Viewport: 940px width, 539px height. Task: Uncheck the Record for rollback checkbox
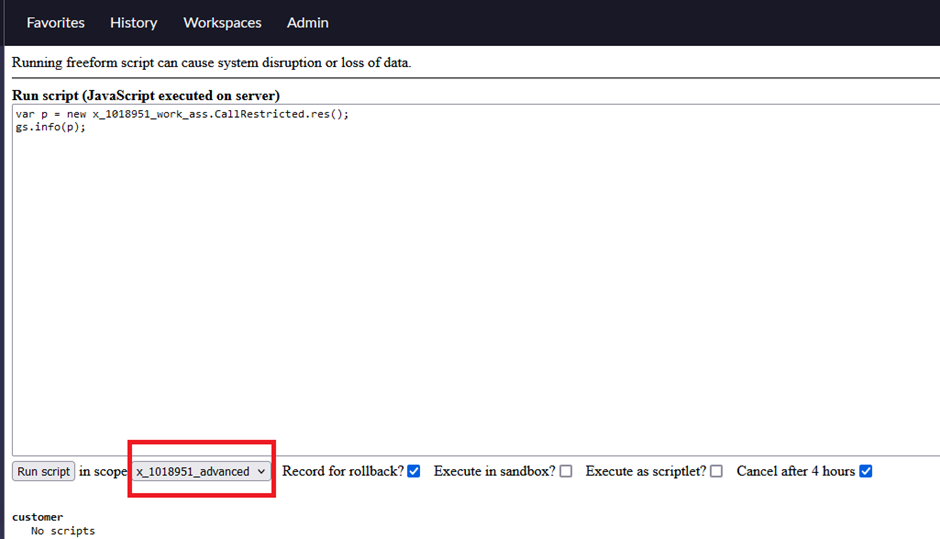pyautogui.click(x=414, y=472)
